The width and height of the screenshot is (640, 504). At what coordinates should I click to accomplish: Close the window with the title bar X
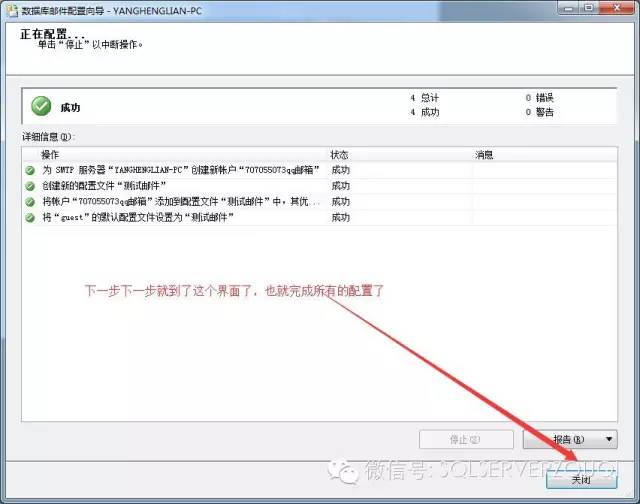(x=617, y=7)
